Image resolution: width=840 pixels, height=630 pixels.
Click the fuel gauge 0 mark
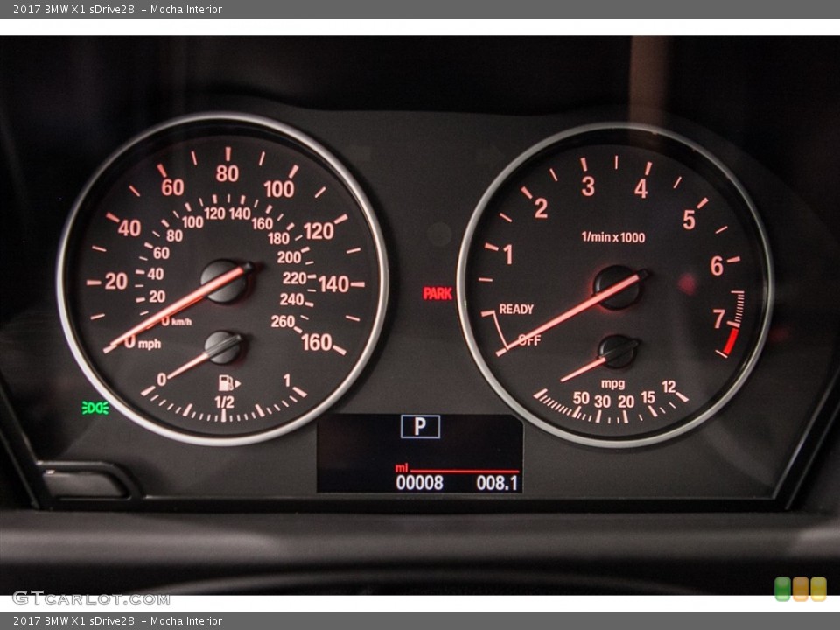[162, 379]
